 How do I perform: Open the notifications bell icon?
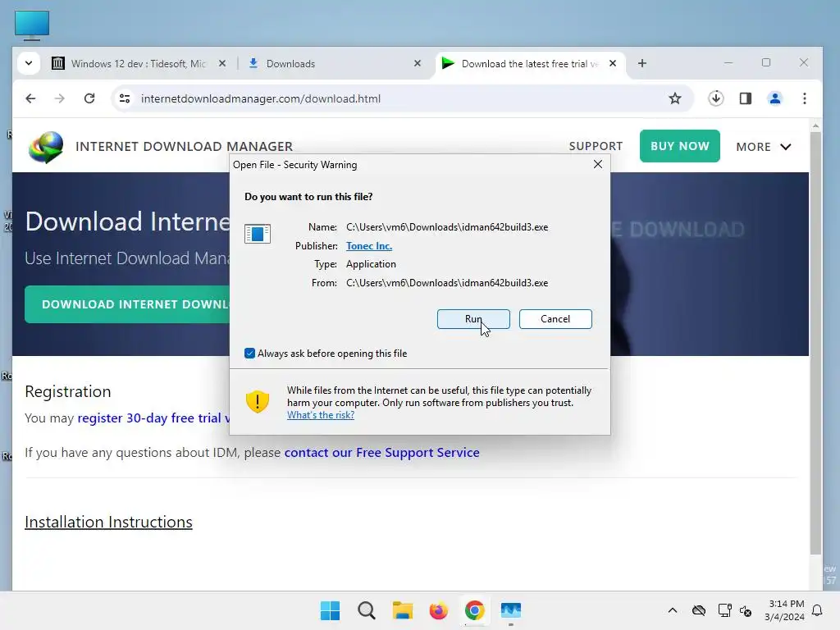coord(818,610)
